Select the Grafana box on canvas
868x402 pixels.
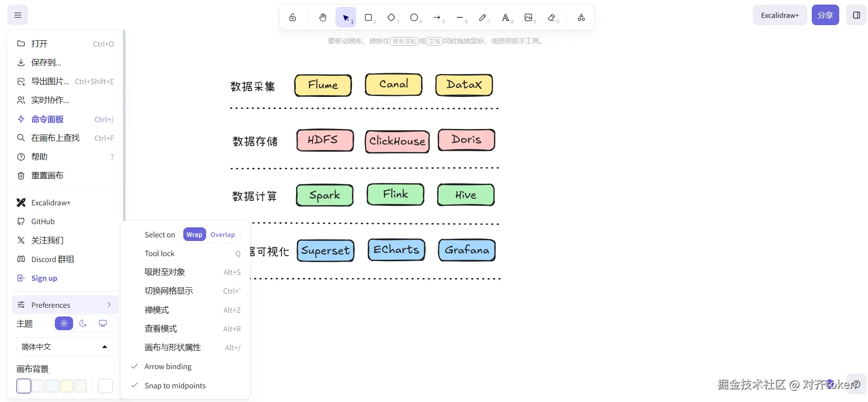pyautogui.click(x=467, y=250)
